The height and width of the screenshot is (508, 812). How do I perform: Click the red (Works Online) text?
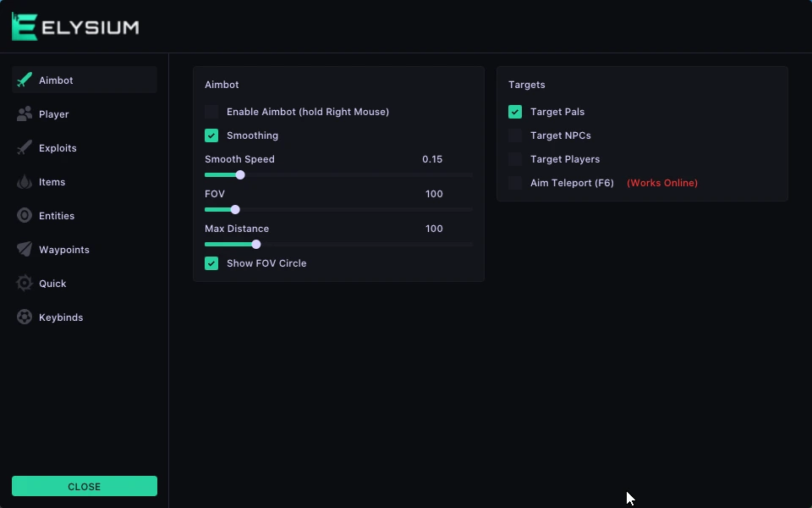pos(662,183)
